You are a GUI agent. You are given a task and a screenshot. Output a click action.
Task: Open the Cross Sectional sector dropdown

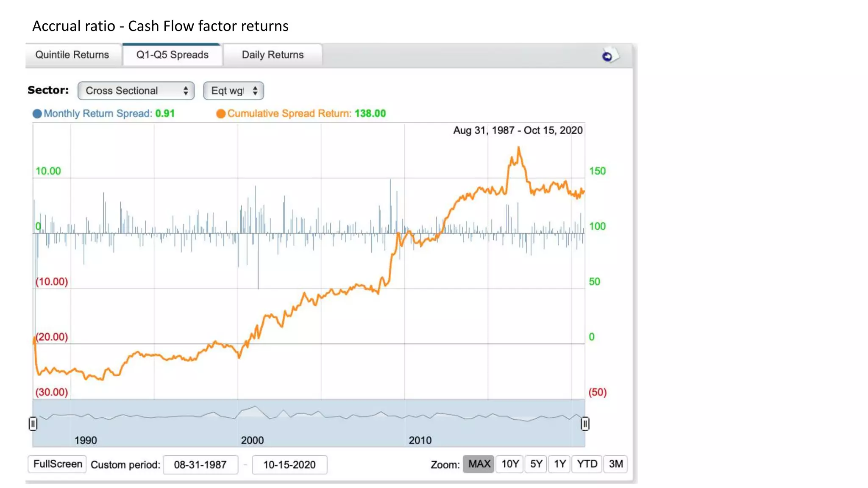136,91
